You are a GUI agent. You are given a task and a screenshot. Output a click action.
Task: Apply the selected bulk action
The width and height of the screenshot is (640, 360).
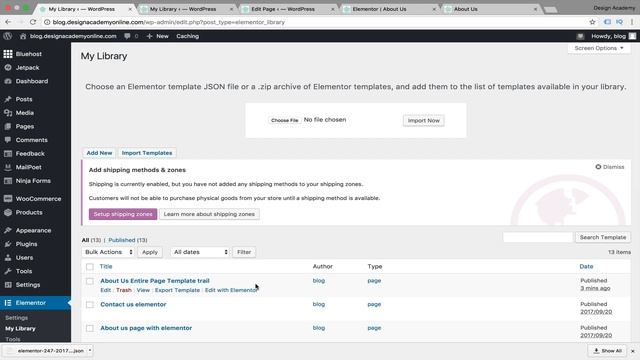point(150,252)
